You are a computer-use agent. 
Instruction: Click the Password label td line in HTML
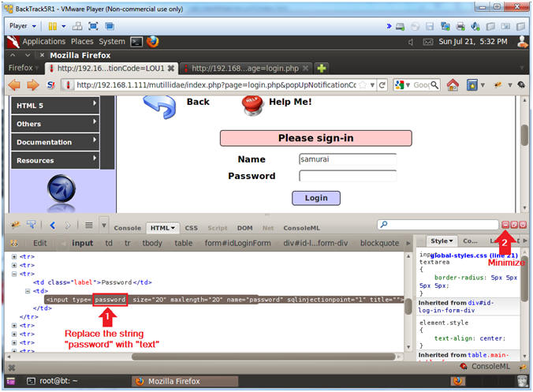92,282
